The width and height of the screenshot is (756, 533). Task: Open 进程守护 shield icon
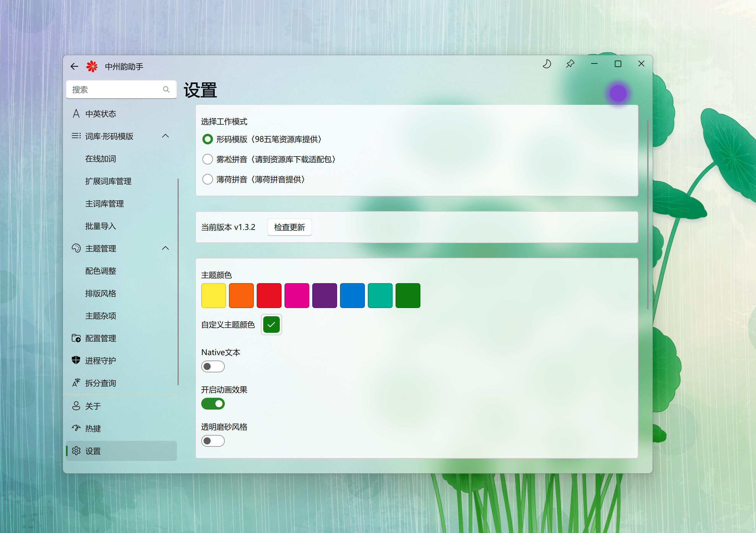point(76,360)
